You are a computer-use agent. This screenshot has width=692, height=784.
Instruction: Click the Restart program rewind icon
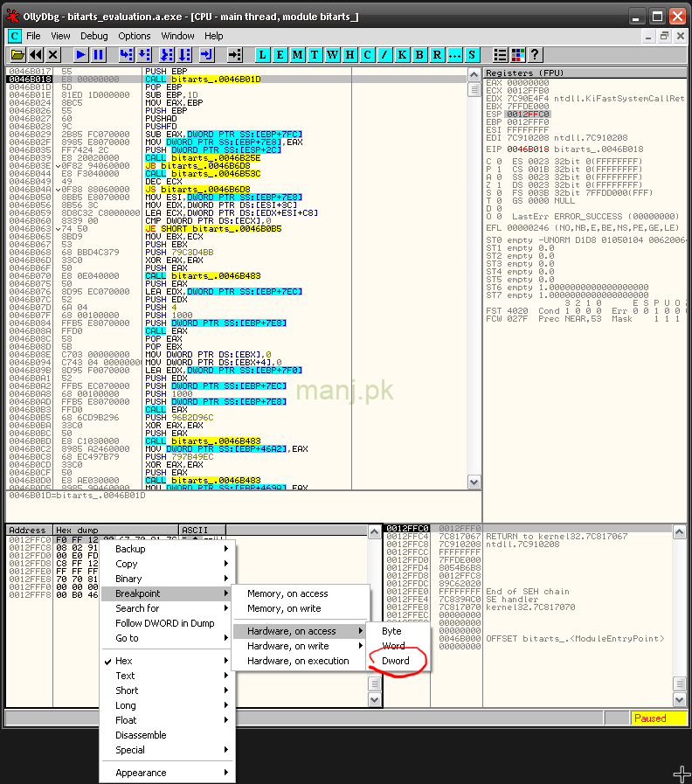coord(36,55)
